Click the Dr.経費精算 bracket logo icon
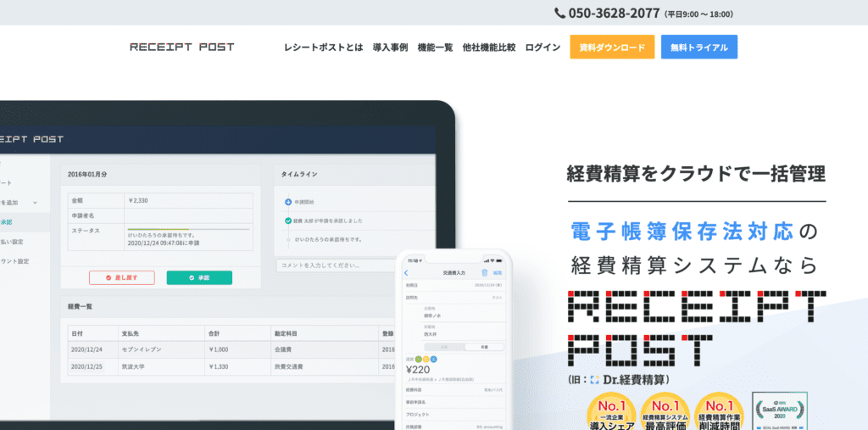Screen dimensions: 868x430 (x=595, y=380)
